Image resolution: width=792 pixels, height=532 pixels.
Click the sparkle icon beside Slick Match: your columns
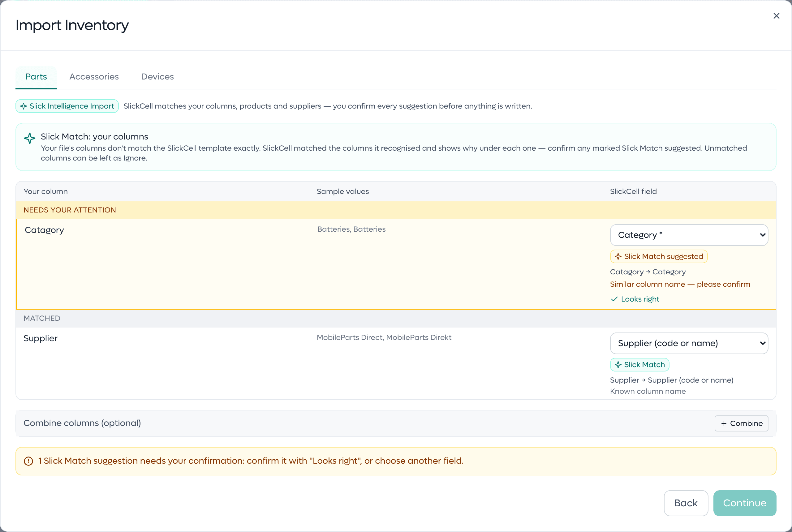pos(29,138)
